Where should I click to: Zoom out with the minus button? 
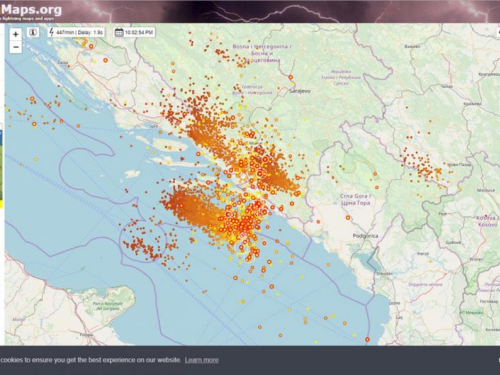pos(15,47)
